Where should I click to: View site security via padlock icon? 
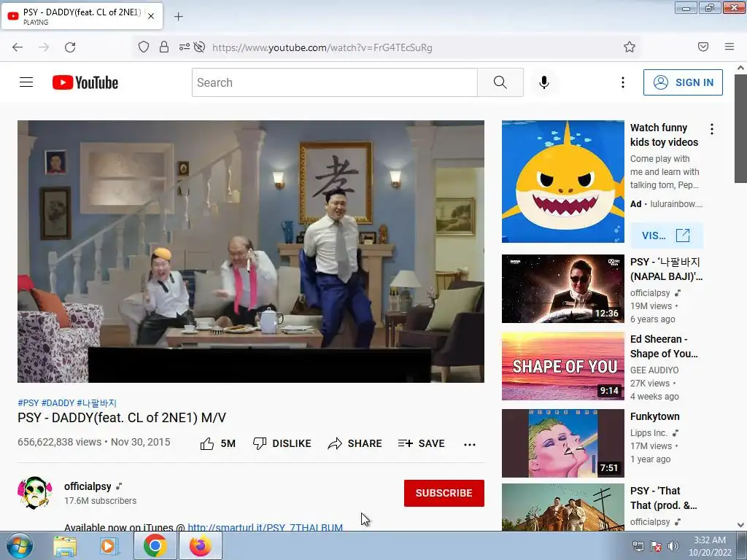164,47
